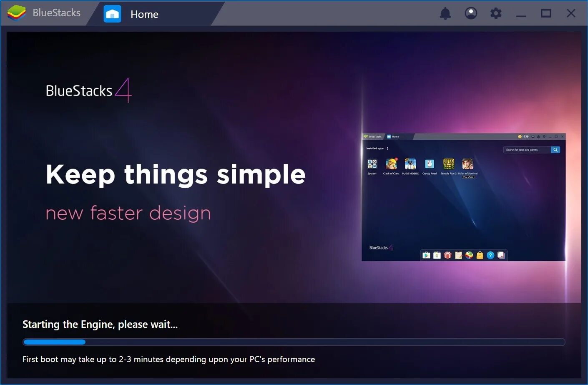Start Temple Run 2

[x=448, y=163]
